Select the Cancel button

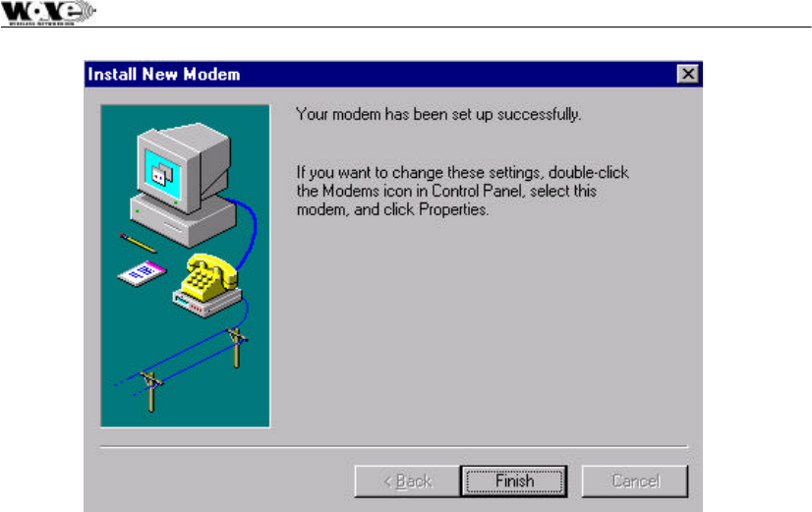[x=635, y=481]
